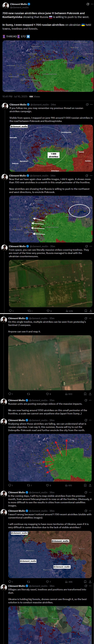The image size is (94, 644).
Task: Open Clément Molin name on 'Russian units are posting' tweet
Action: tap(17, 400)
